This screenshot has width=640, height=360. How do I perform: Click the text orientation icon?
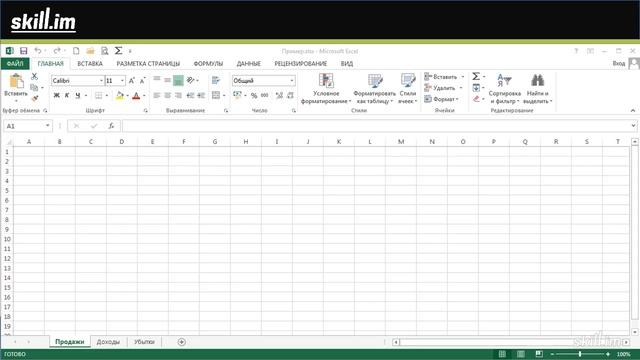click(x=191, y=80)
